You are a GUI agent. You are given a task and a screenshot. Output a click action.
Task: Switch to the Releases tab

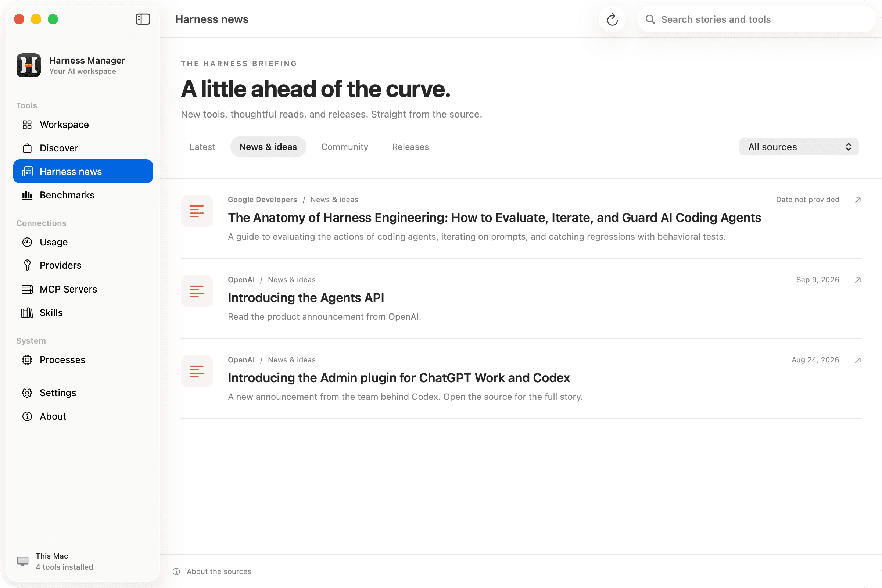410,147
